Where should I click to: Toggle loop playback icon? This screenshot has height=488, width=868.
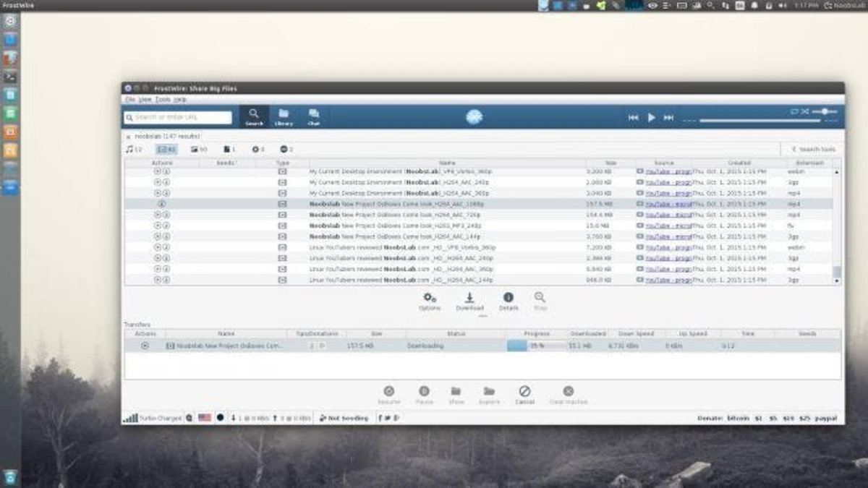794,111
